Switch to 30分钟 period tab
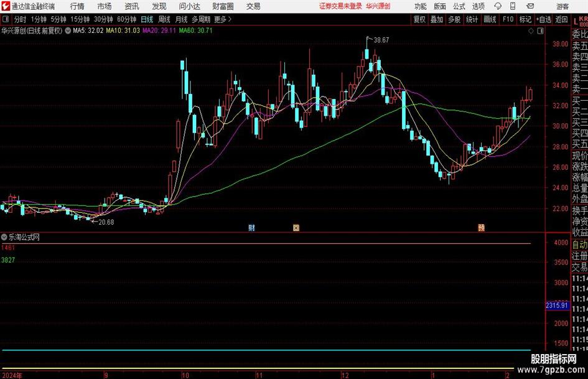 coord(103,19)
